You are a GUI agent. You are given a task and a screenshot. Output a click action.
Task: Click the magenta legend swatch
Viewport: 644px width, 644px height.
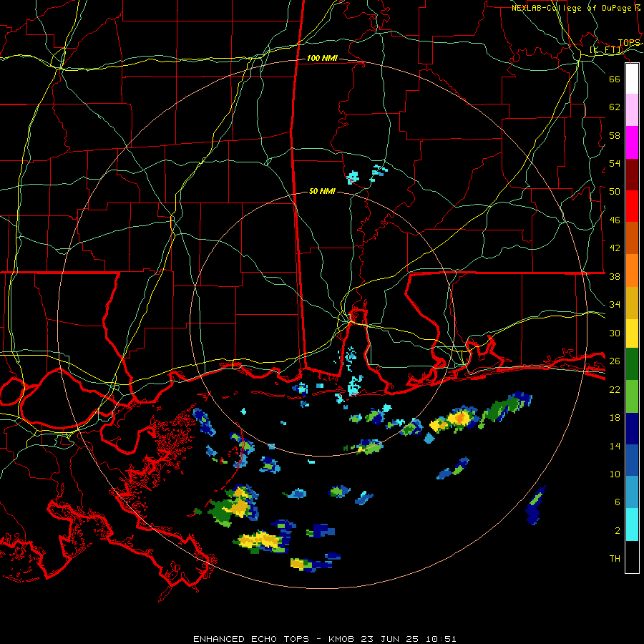(632, 142)
